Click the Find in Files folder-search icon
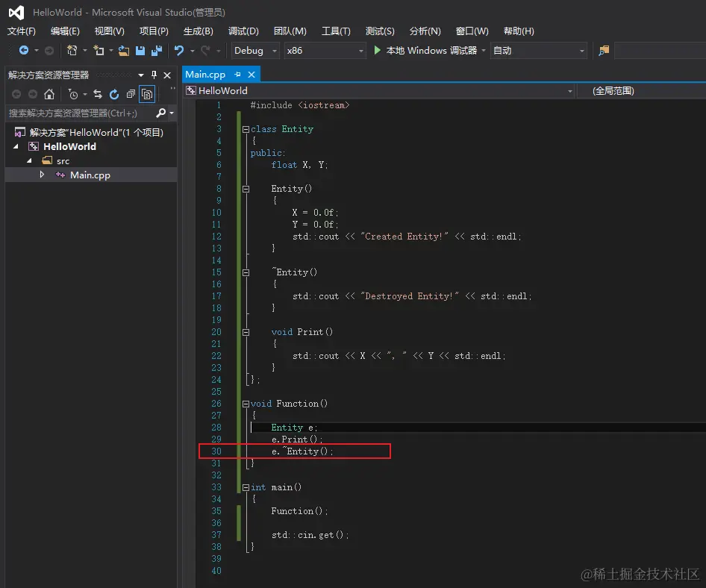The height and width of the screenshot is (588, 706). point(604,51)
